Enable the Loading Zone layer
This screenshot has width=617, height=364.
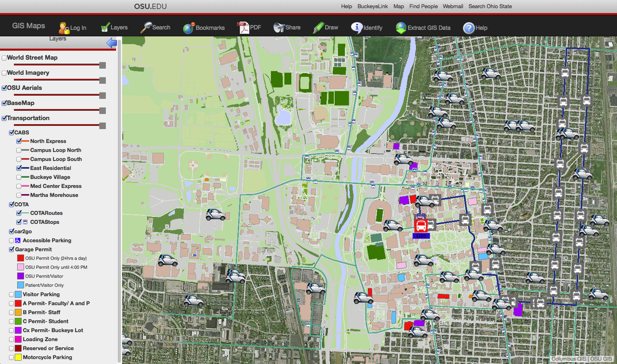coord(11,339)
